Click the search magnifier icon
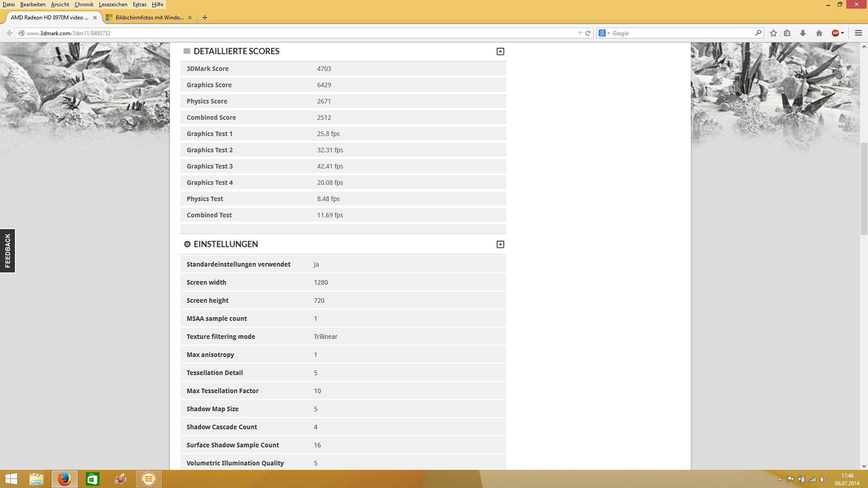Viewport: 868px width, 488px height. click(x=758, y=33)
